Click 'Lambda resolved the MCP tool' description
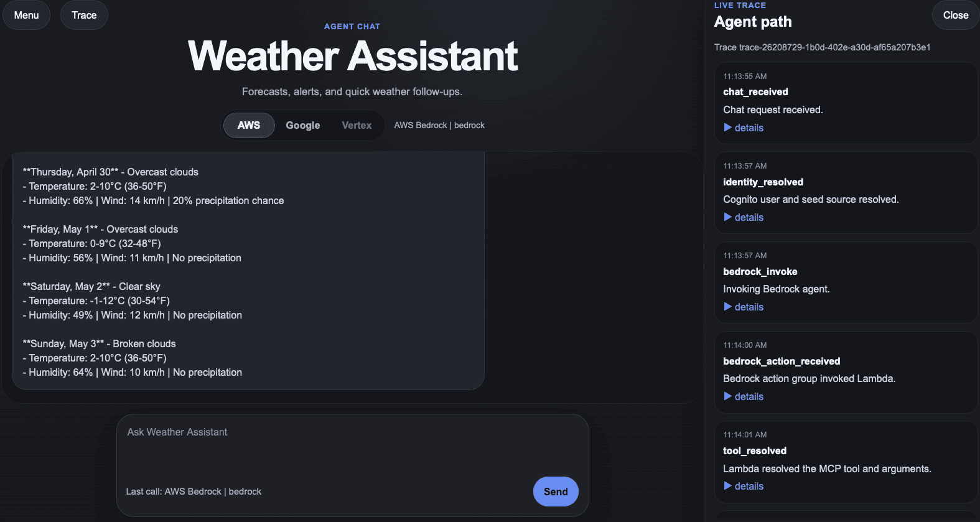The height and width of the screenshot is (522, 980). tap(827, 468)
